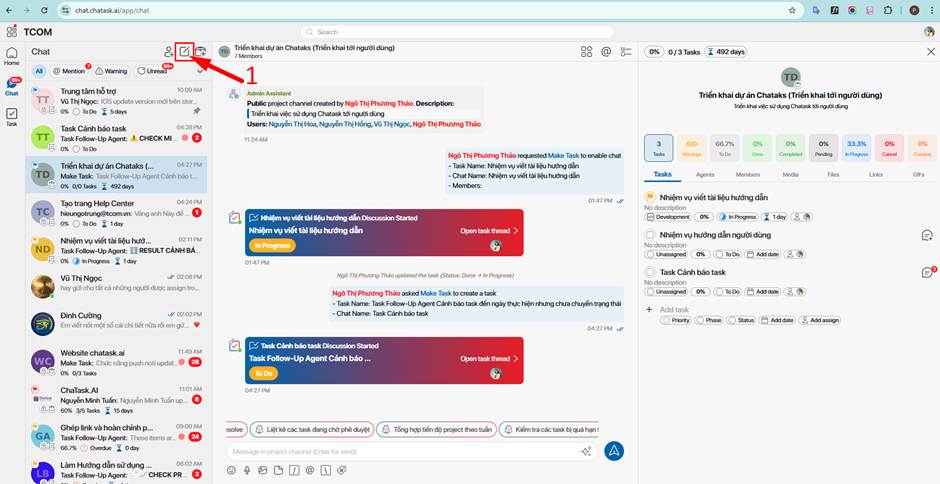Image resolution: width=940 pixels, height=484 pixels.
Task: Toggle the Unread chat filter
Action: pyautogui.click(x=153, y=71)
